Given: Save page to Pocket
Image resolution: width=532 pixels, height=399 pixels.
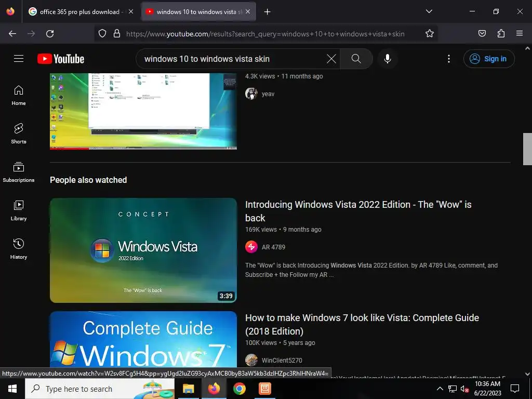Looking at the screenshot, I should (x=482, y=34).
